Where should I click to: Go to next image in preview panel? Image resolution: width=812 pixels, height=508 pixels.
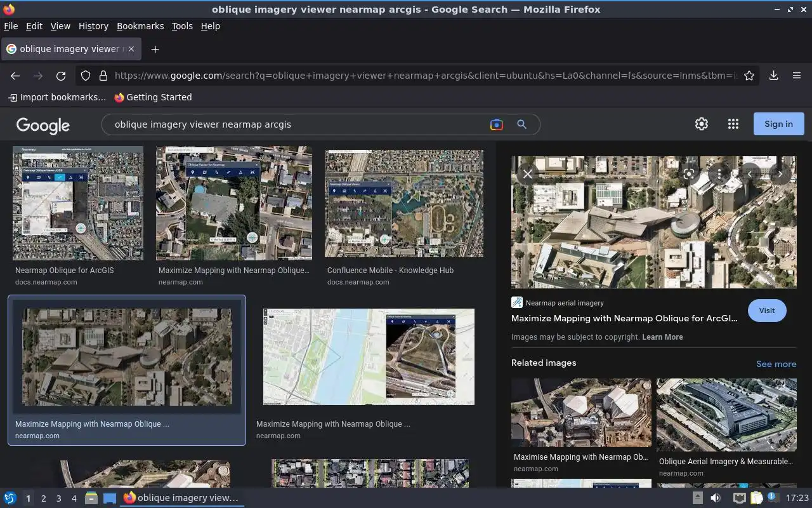click(x=780, y=173)
